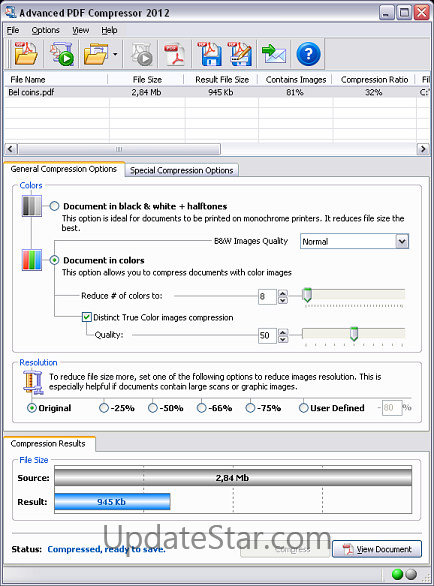The image size is (434, 586).
Task: Send the PDF by email icon
Action: [x=274, y=54]
